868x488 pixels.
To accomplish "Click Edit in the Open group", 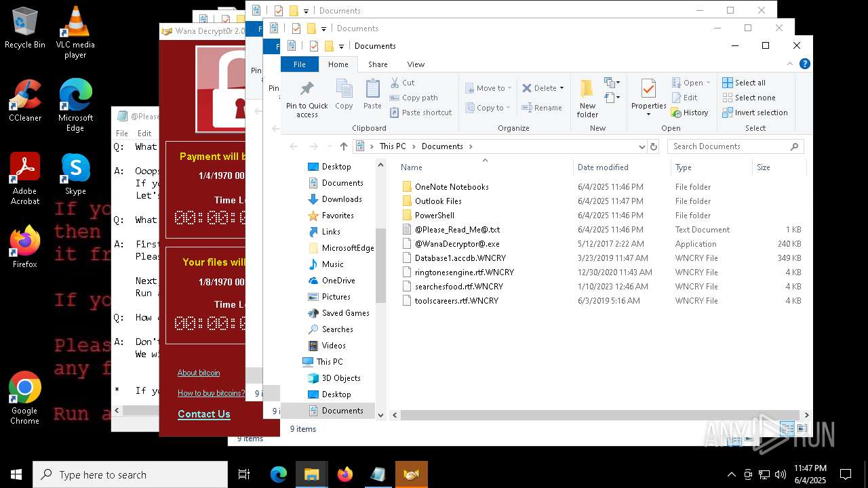I will click(684, 98).
